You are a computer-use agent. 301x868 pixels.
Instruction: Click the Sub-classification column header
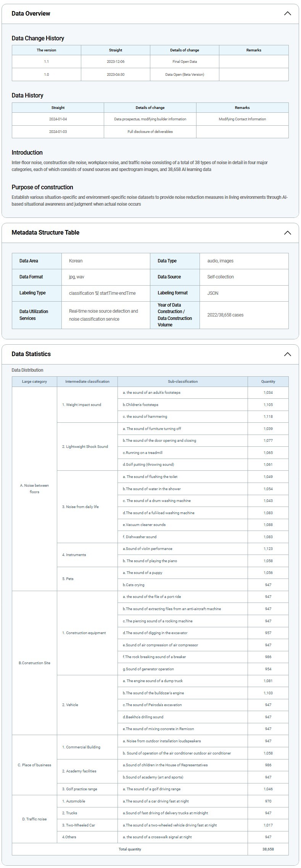pos(182,382)
